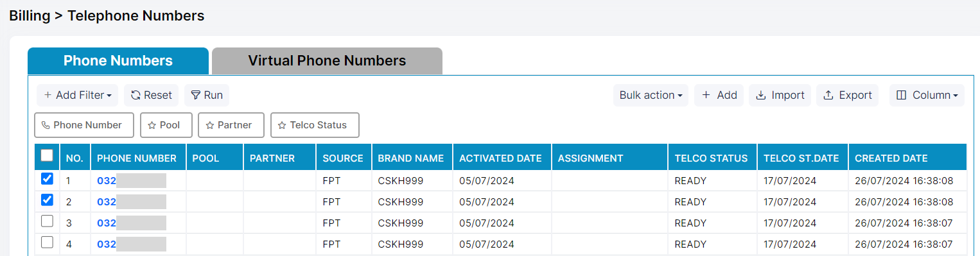Viewport: 980px width, 256px height.
Task: Import phone numbers
Action: tap(780, 95)
